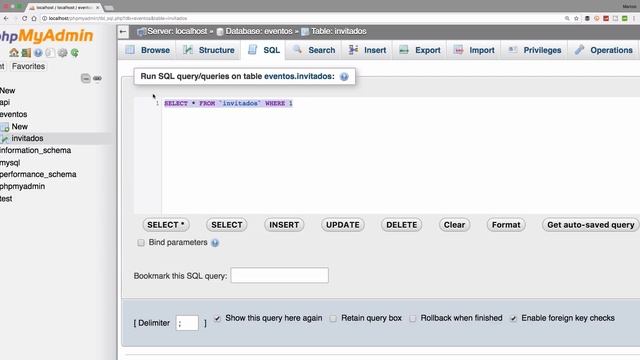This screenshot has height=360, width=640.
Task: Open phpmyadmin database in tree
Action: (x=22, y=186)
